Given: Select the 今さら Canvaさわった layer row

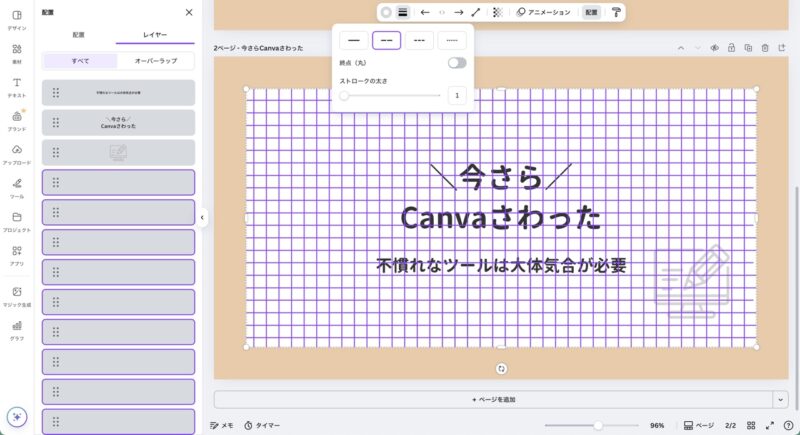Looking at the screenshot, I should pos(118,122).
